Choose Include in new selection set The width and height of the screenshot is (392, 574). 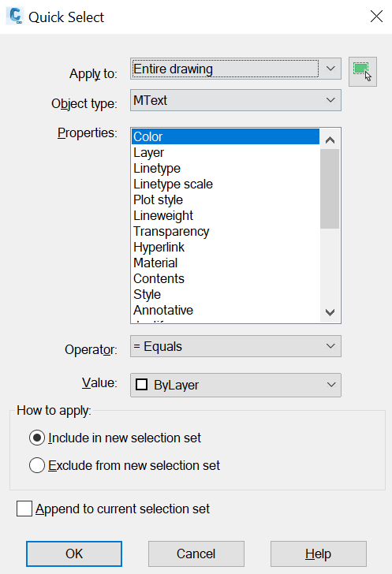[x=115, y=438]
